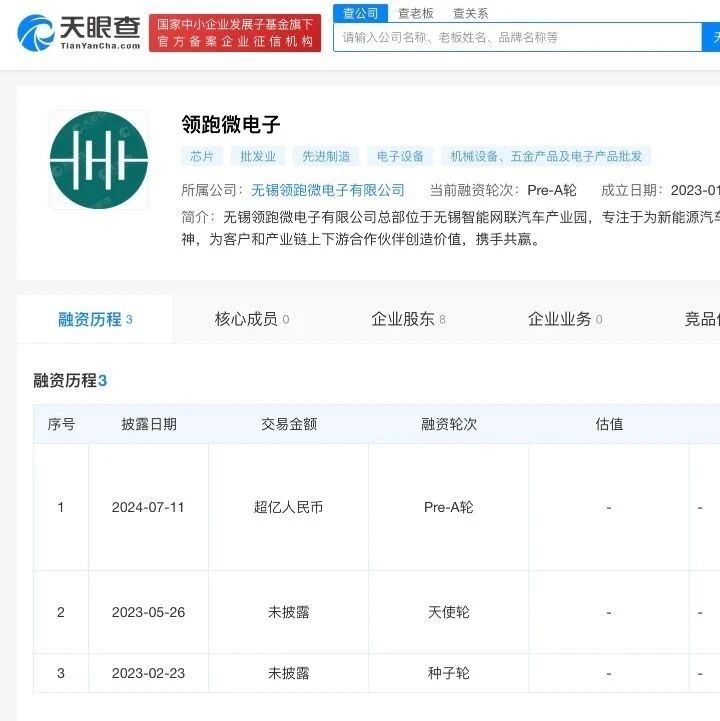This screenshot has width=720, height=721.
Task: Click the 当前融资轮次 Pre-A轮 value
Action: click(552, 190)
